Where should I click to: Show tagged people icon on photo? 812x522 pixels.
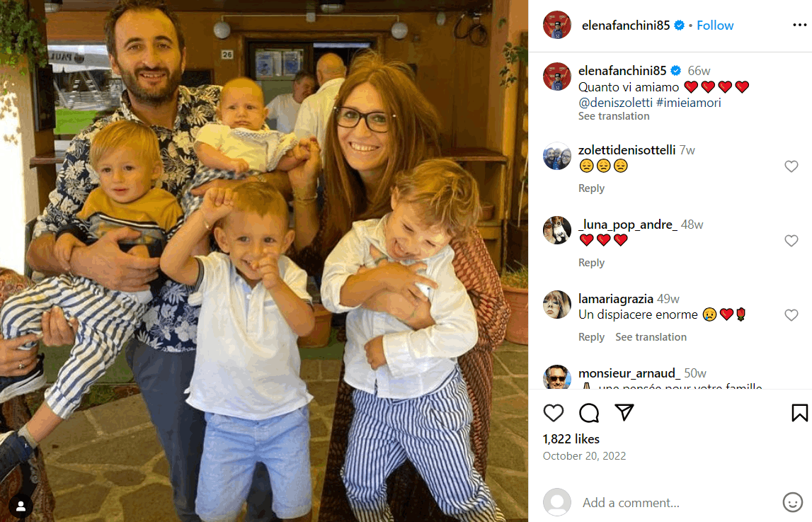tap(21, 506)
